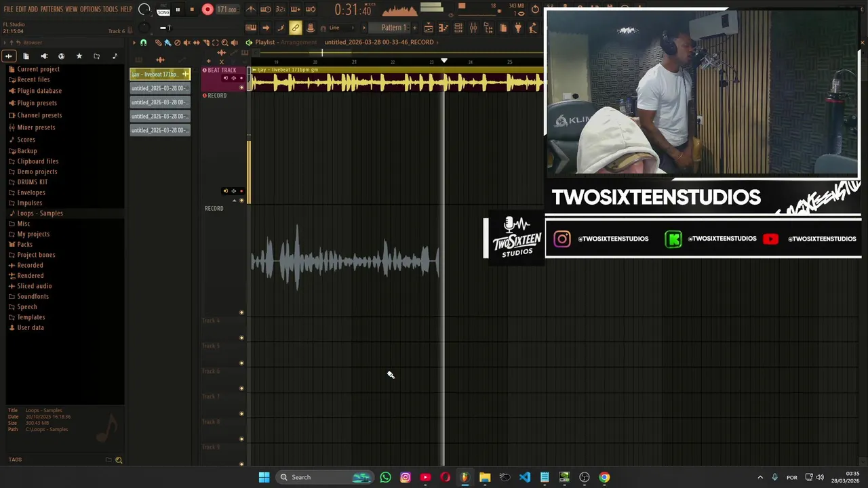The image size is (868, 488).
Task: Open the Sliced audio folder
Action: click(34, 286)
